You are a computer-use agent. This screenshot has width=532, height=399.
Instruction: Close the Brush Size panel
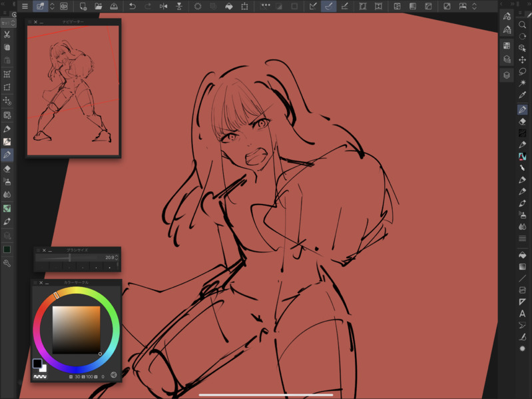coord(44,250)
